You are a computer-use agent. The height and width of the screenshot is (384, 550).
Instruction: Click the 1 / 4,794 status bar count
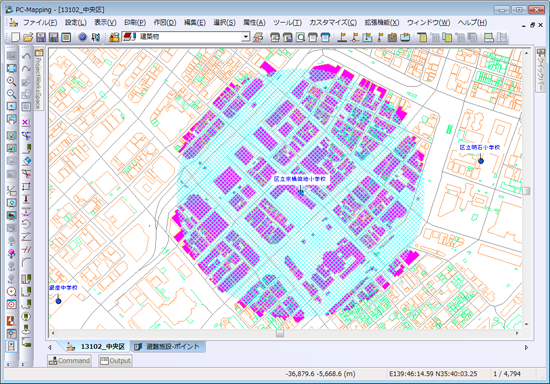[x=507, y=374]
